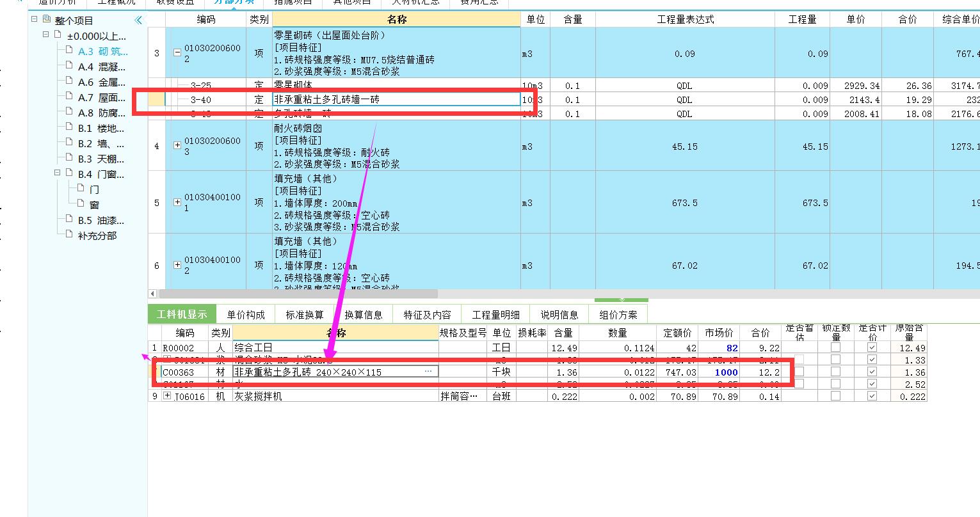The image size is (980, 517).
Task: Open the 说明信息 tab
Action: pos(559,314)
